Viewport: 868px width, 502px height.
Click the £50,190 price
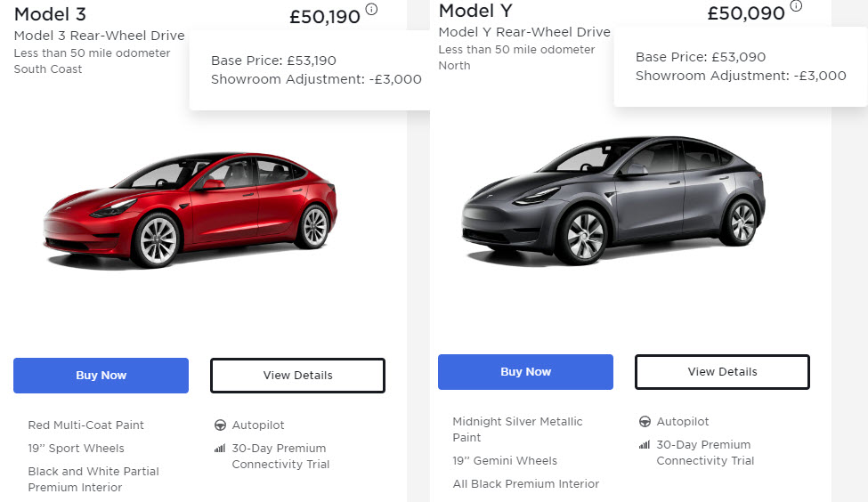(x=325, y=16)
